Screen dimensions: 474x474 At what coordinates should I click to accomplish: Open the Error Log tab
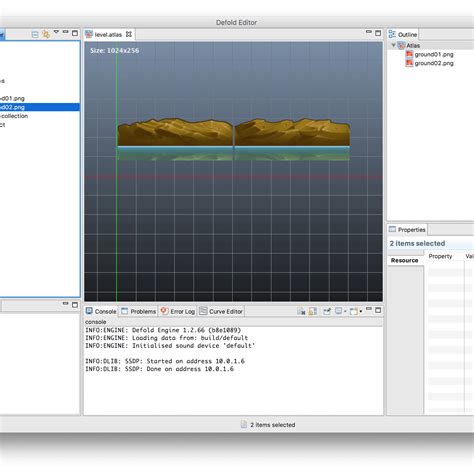178,311
